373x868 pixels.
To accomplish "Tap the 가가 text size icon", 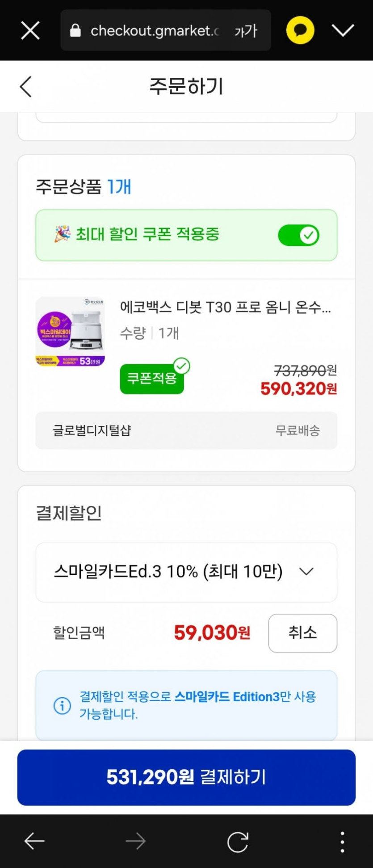I will (x=246, y=31).
